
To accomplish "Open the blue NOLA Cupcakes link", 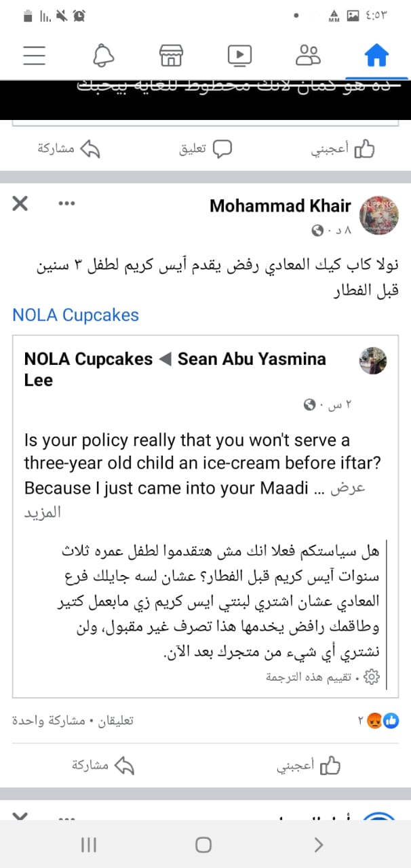I will [75, 315].
